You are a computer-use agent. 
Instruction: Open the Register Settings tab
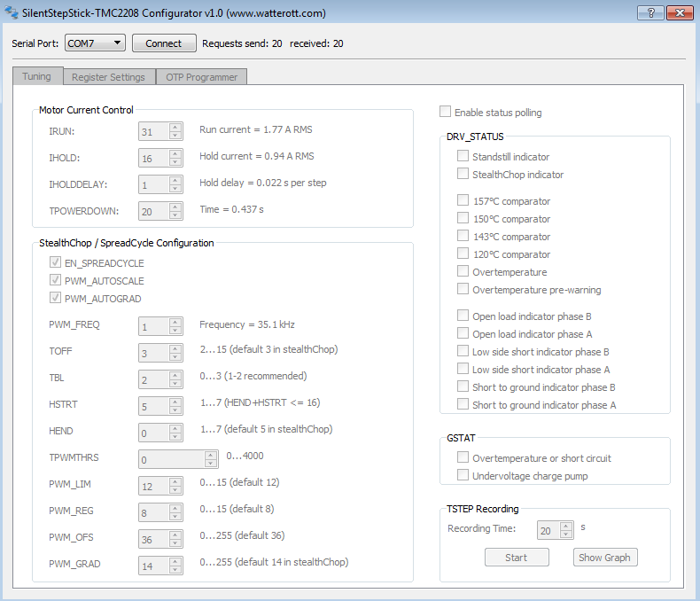[108, 77]
